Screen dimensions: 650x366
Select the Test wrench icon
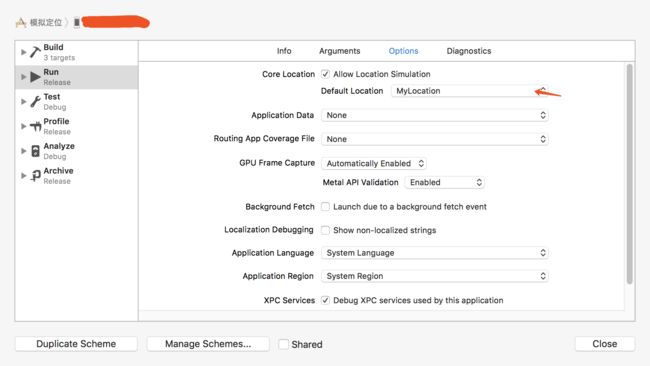pyautogui.click(x=36, y=102)
